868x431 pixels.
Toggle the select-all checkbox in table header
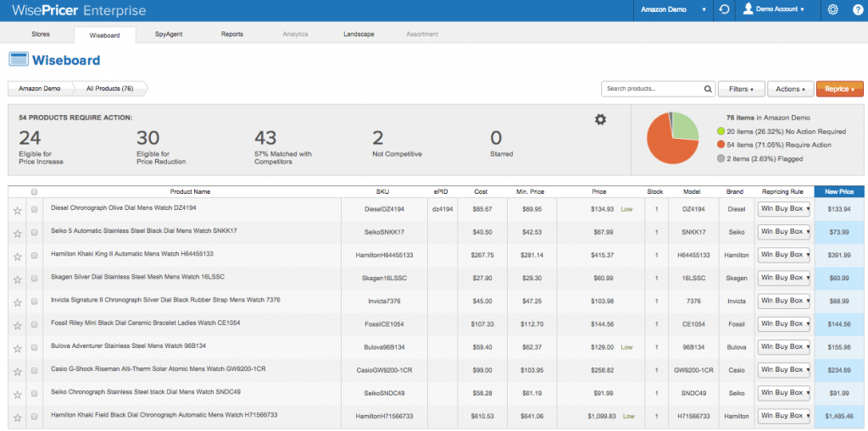34,192
